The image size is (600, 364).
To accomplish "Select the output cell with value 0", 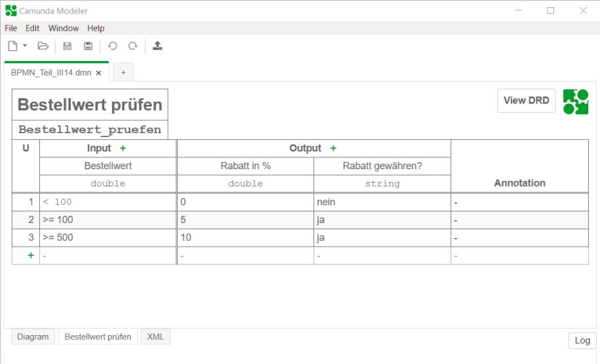I will (245, 202).
